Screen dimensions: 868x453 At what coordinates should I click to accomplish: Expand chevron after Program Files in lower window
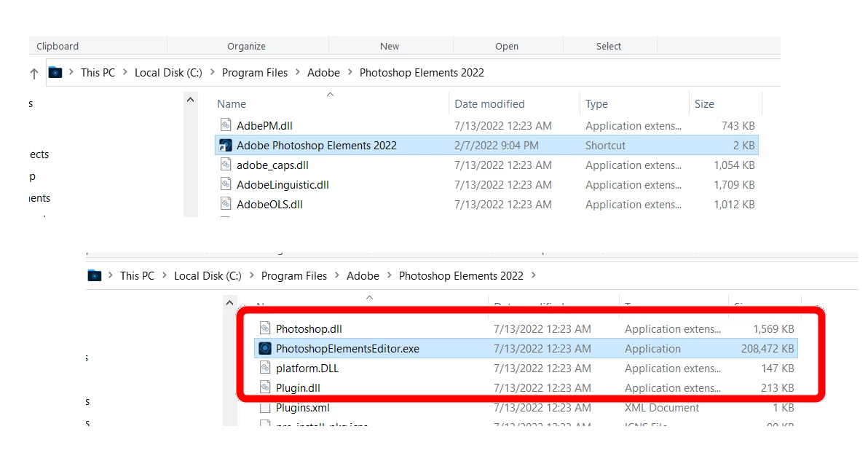(337, 275)
